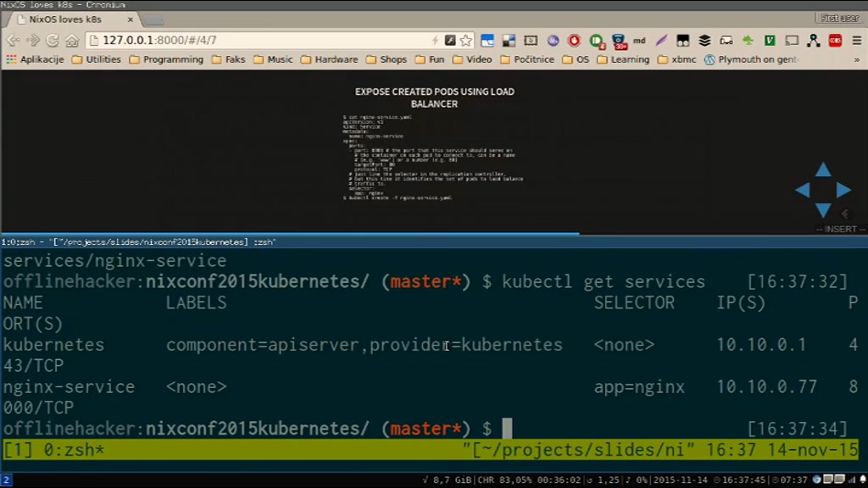868x488 pixels.
Task: Click the stacked layers (Buffer) extension icon
Action: pyautogui.click(x=704, y=41)
